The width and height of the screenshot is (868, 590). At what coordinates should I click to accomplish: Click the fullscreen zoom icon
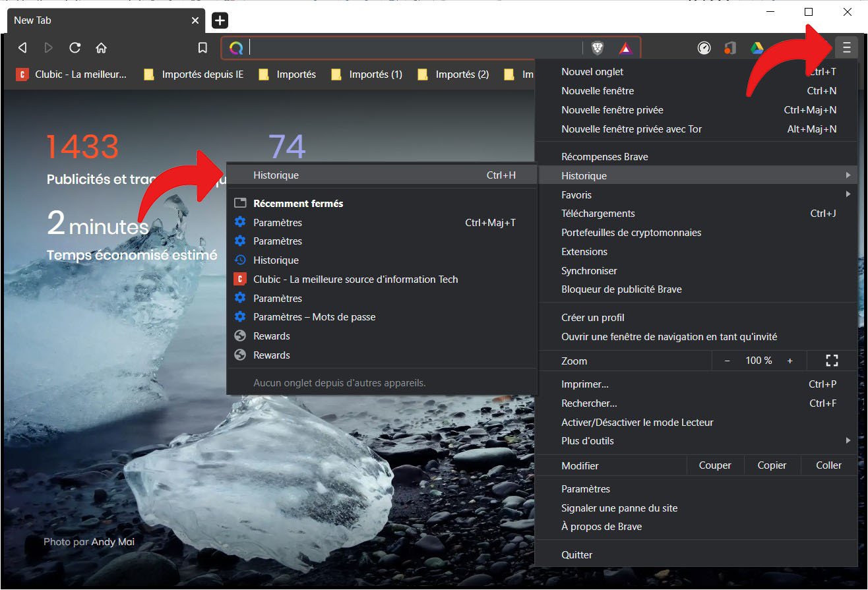tap(832, 361)
